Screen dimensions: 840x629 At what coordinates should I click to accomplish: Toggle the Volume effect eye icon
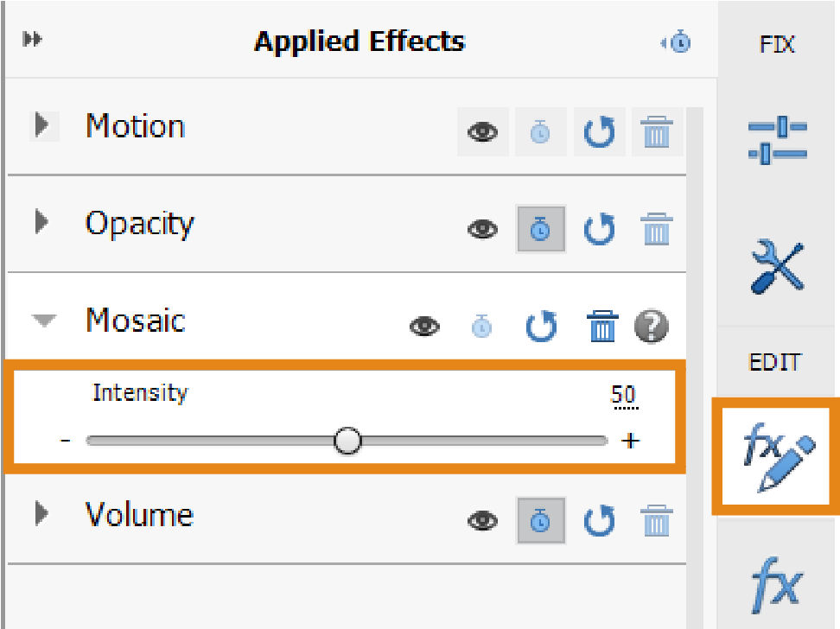point(482,520)
